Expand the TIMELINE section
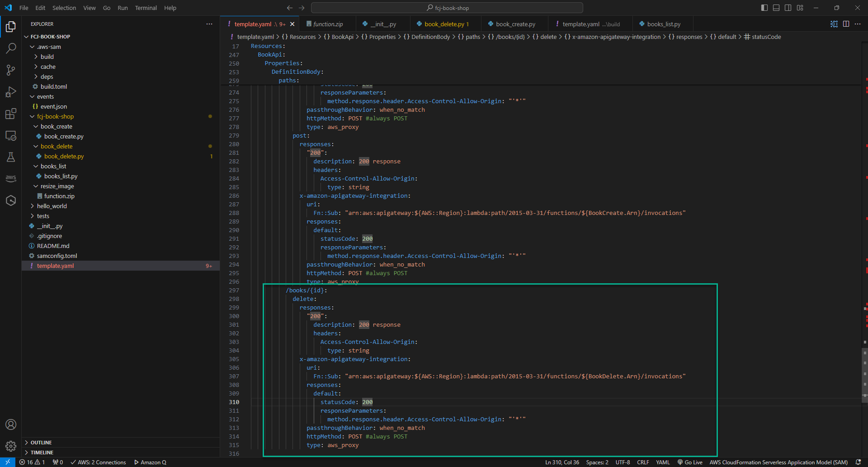The image size is (868, 467). 121,453
